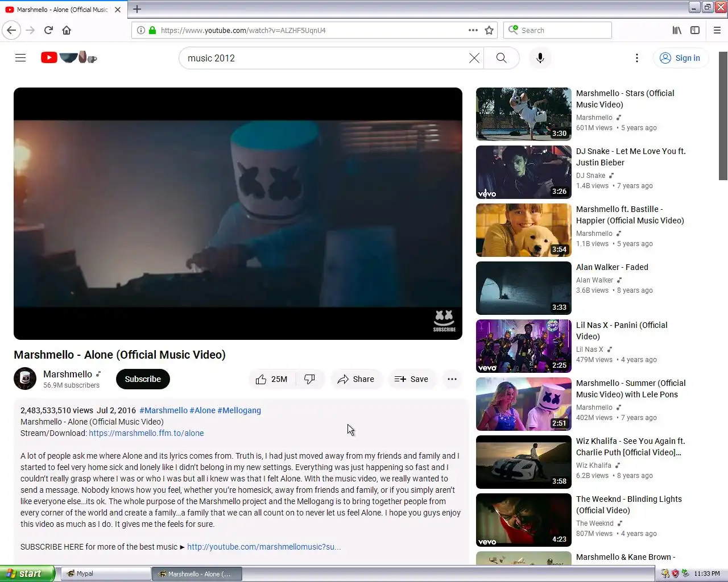Image resolution: width=728 pixels, height=582 pixels.
Task: Open the marshmello.ffm.to/alone link
Action: tap(146, 433)
